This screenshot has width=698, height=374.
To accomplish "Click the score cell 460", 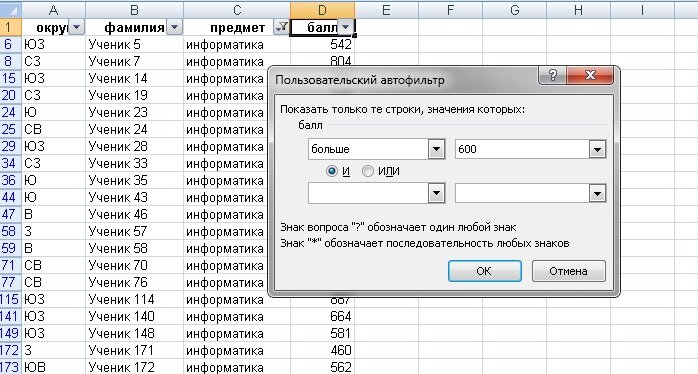I will pos(322,350).
